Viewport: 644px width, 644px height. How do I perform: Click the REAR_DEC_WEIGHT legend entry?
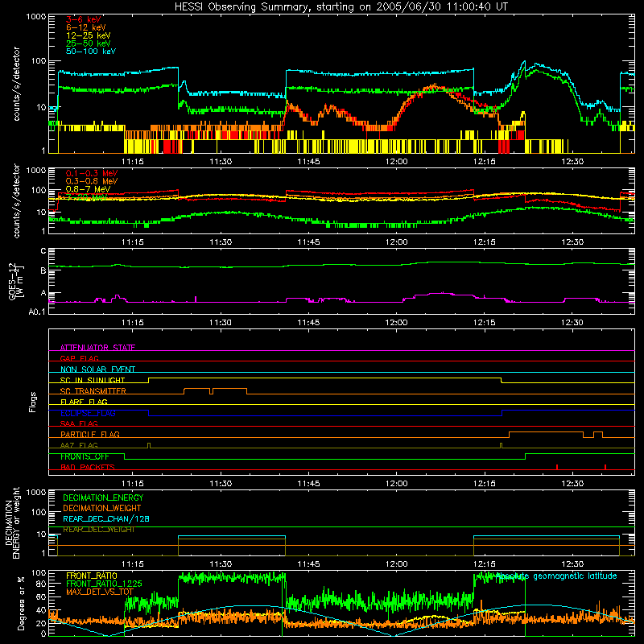pos(98,530)
